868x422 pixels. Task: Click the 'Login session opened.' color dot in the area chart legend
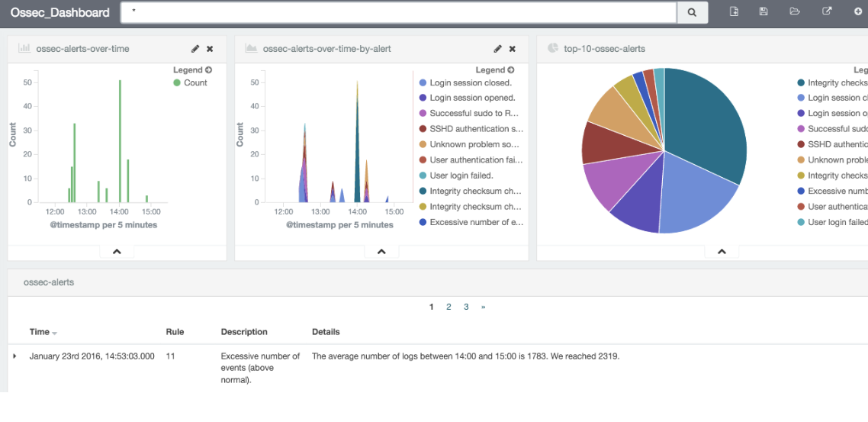(423, 98)
